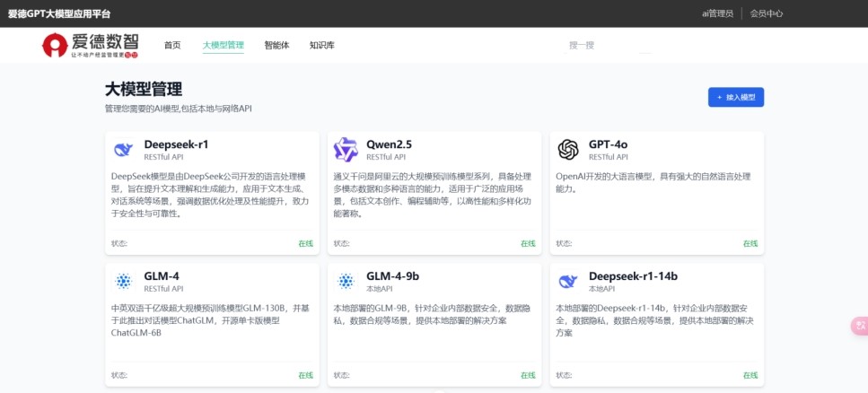Click 在线 status on Deepseek-r1 card
The image size is (868, 393).
point(305,243)
